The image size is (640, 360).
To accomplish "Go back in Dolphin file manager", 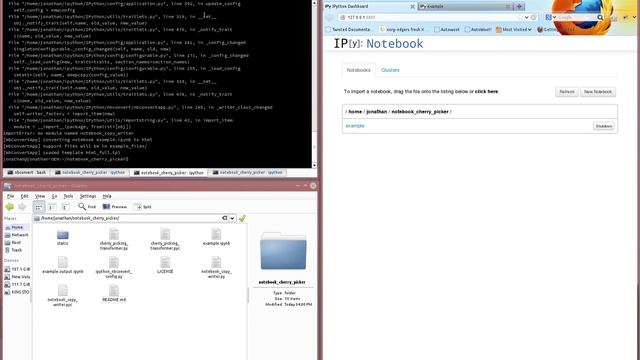I will click(x=9, y=207).
